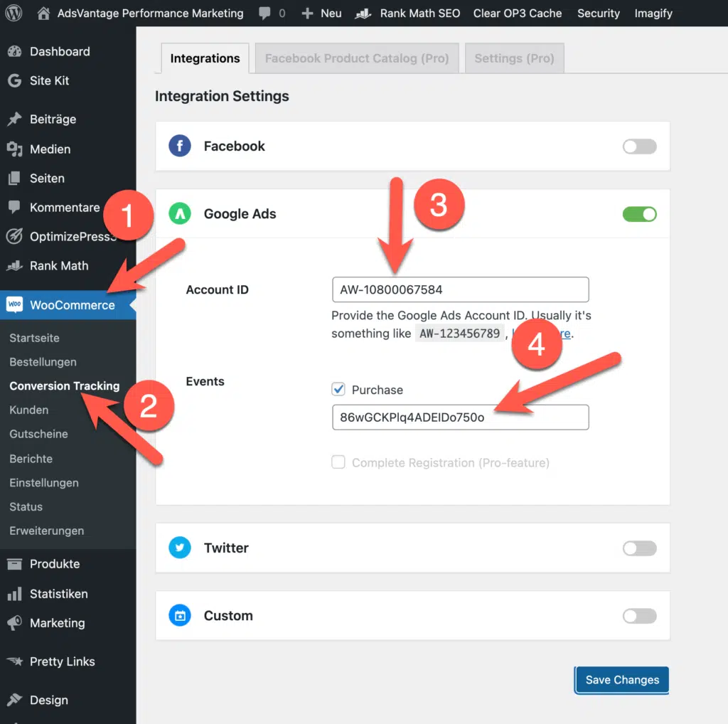Enable the Twitter integration toggle
The image size is (728, 724).
pos(639,548)
